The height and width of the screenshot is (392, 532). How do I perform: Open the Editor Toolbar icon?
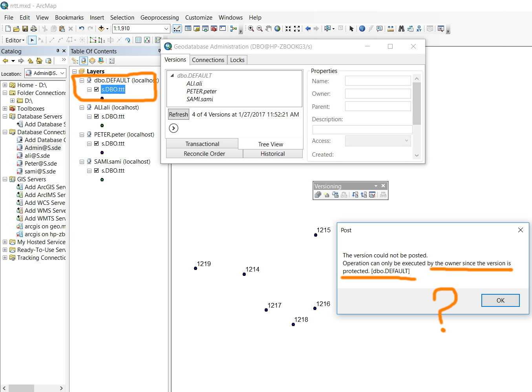(177, 29)
